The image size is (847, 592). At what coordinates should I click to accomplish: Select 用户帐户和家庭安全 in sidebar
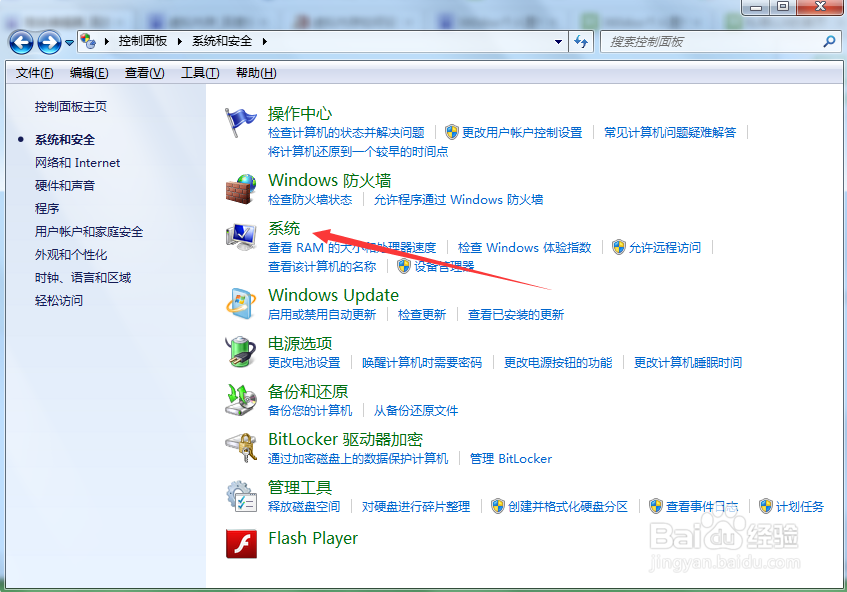coord(89,232)
